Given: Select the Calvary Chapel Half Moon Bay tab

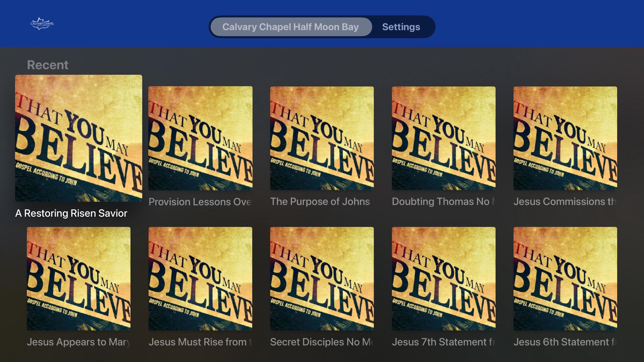Looking at the screenshot, I should point(290,27).
